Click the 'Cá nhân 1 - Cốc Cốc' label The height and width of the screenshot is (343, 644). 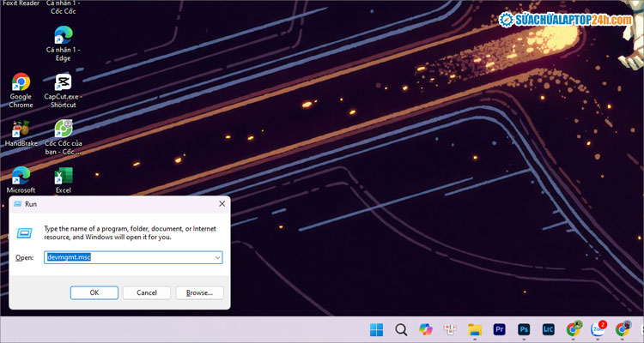tap(63, 7)
